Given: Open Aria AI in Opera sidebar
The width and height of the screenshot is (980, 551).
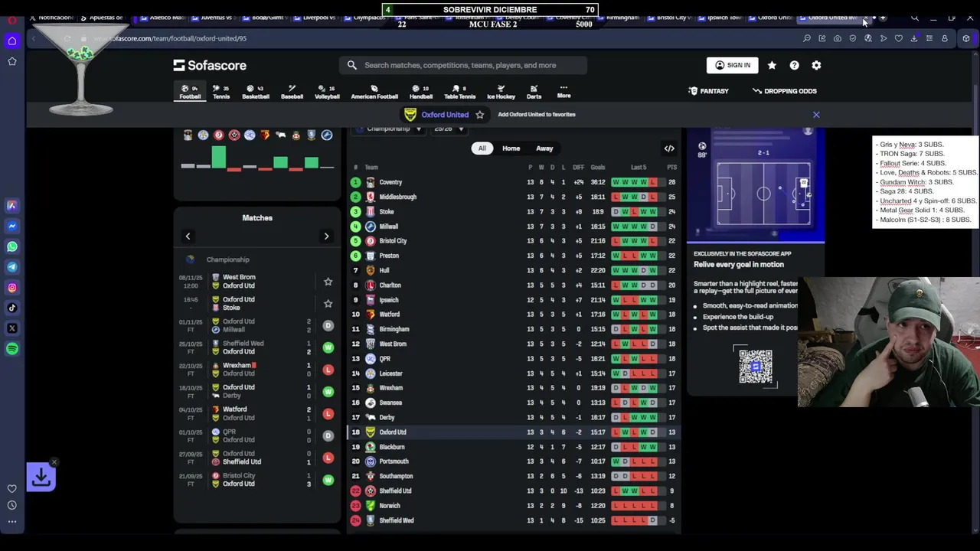Looking at the screenshot, I should tap(12, 205).
